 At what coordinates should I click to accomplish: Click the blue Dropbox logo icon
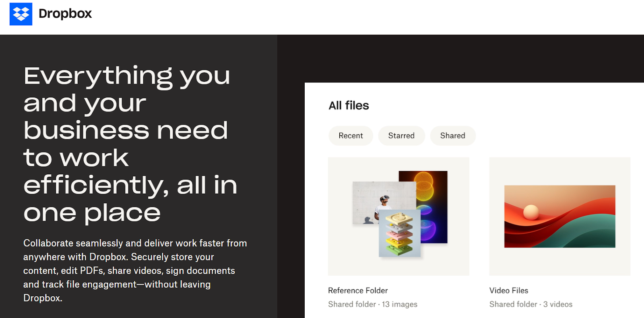click(21, 14)
